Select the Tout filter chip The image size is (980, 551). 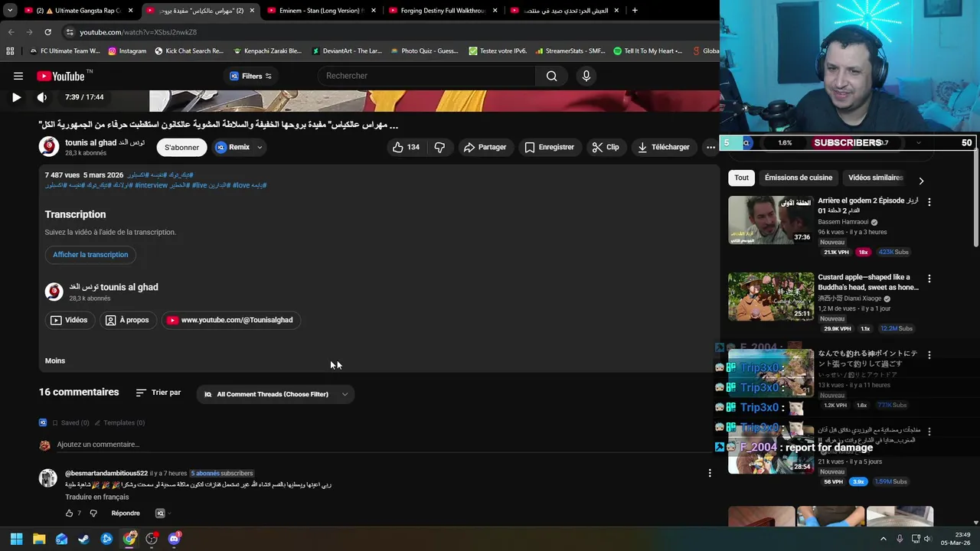pos(742,178)
